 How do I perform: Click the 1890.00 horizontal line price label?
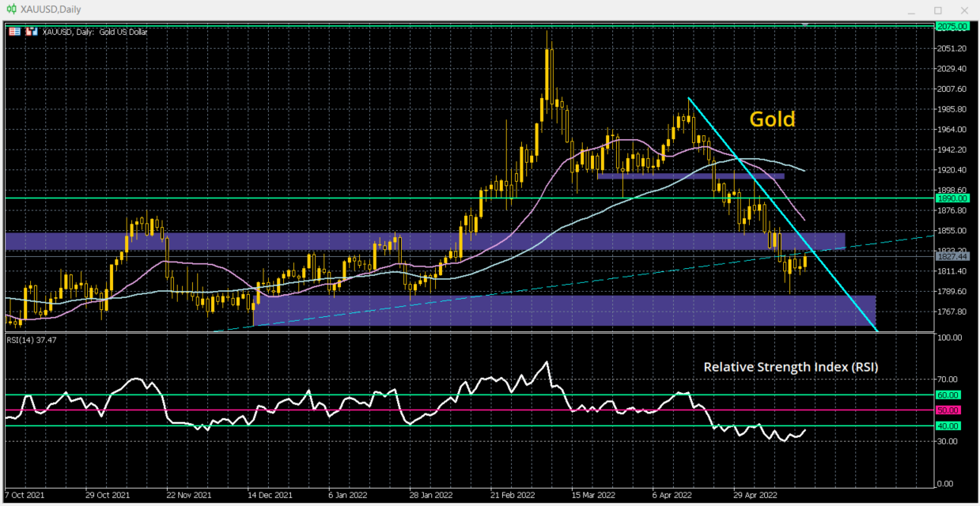952,198
